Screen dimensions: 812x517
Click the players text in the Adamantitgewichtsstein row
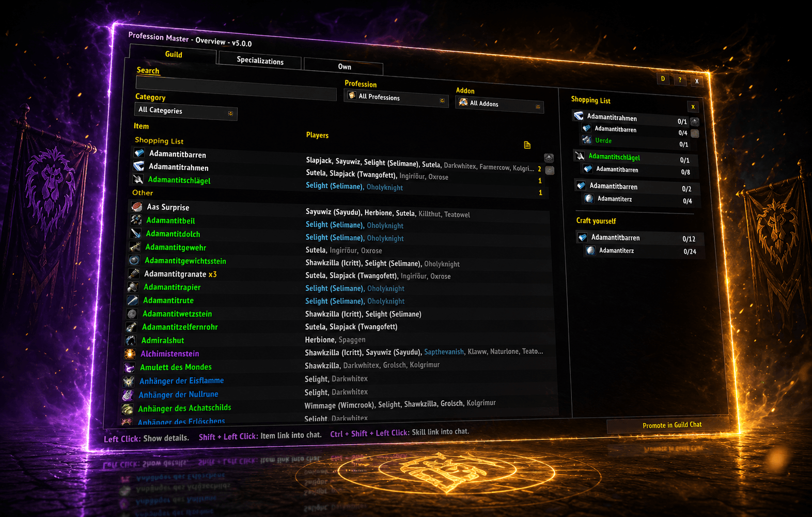pyautogui.click(x=382, y=263)
